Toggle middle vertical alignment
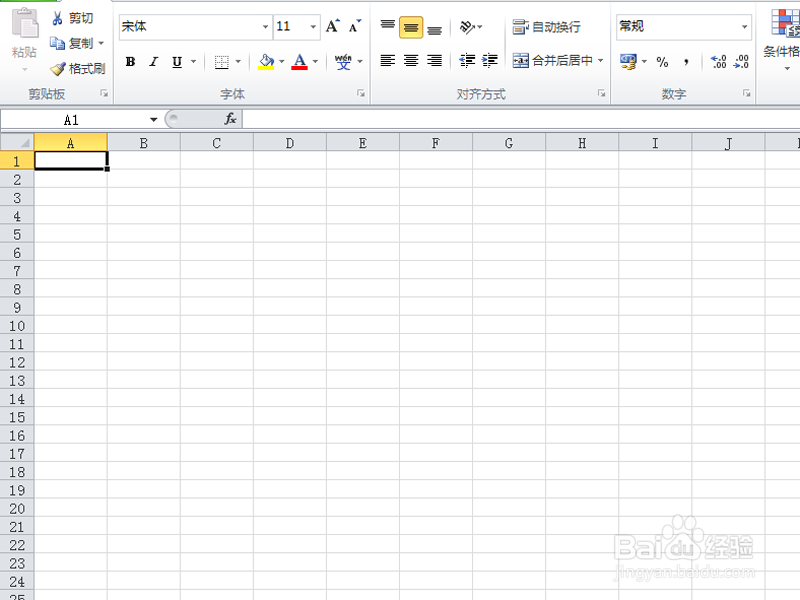 coord(411,28)
